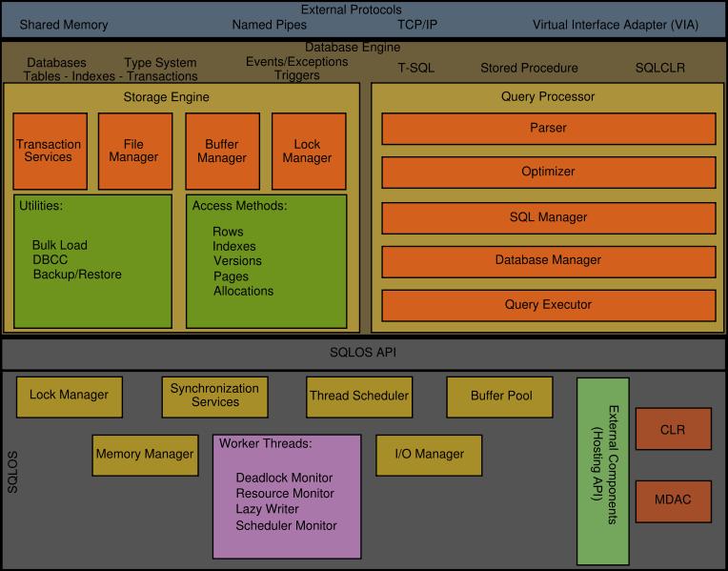Click the Buffer Manager box
The height and width of the screenshot is (571, 728).
tap(222, 151)
